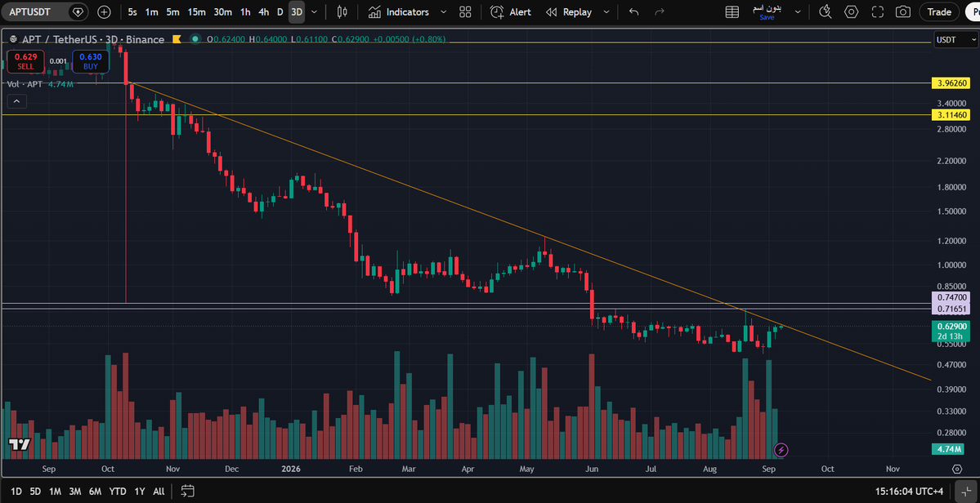This screenshot has height=503, width=980.
Task: Click APT / TetherUS · 3D · Binance title
Action: click(93, 39)
